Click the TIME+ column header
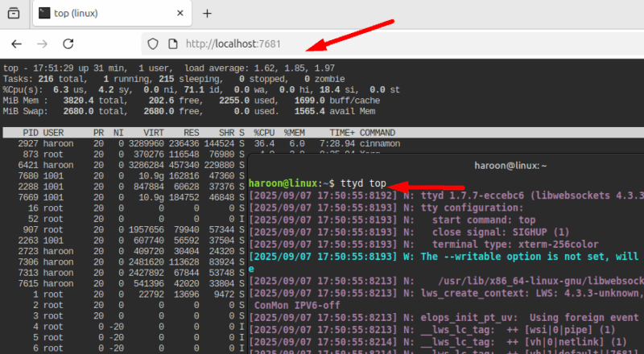Screen dimensions: 644x354 pyautogui.click(x=342, y=133)
